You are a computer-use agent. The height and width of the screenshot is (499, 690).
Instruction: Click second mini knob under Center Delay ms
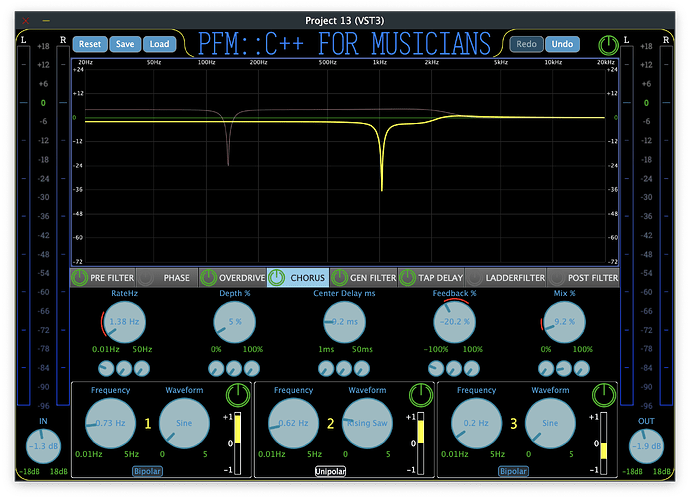(344, 368)
